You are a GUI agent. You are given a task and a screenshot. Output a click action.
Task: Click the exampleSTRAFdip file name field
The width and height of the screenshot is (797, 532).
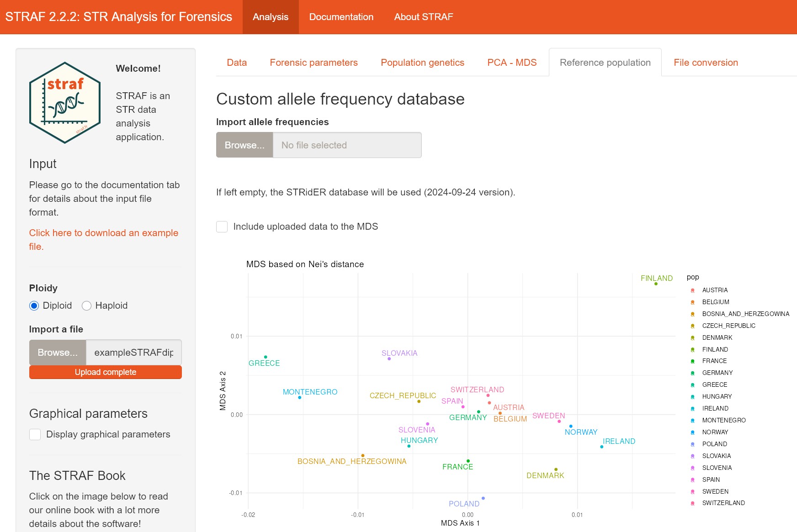[133, 353]
